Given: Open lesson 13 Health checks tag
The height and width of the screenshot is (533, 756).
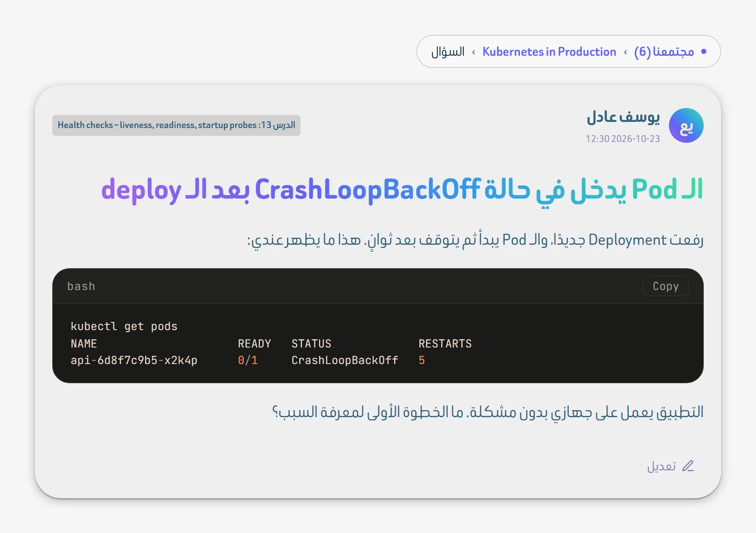Looking at the screenshot, I should coord(176,125).
